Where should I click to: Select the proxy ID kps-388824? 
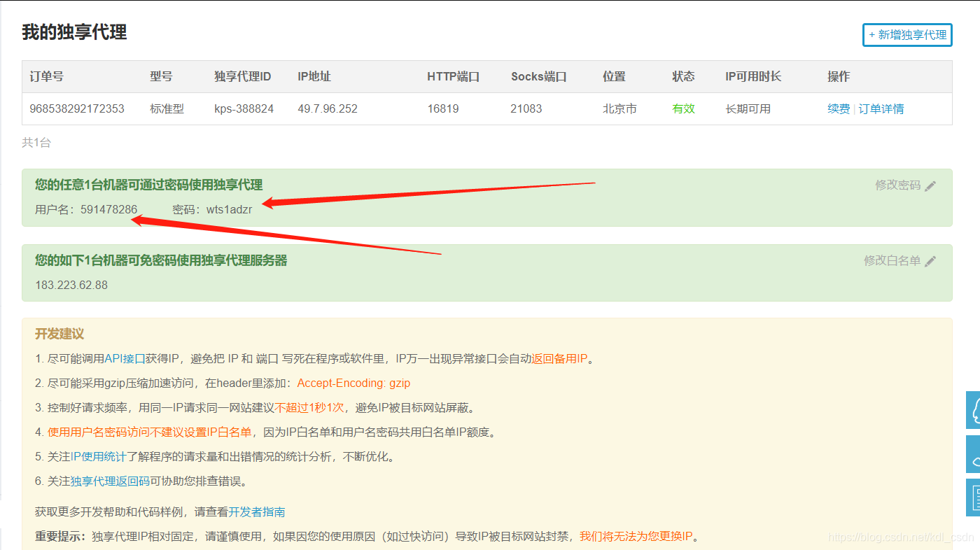244,109
